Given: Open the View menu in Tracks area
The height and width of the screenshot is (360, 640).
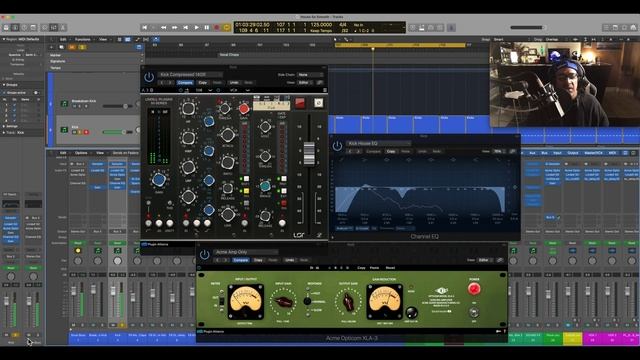Looking at the screenshot, I should [x=103, y=40].
